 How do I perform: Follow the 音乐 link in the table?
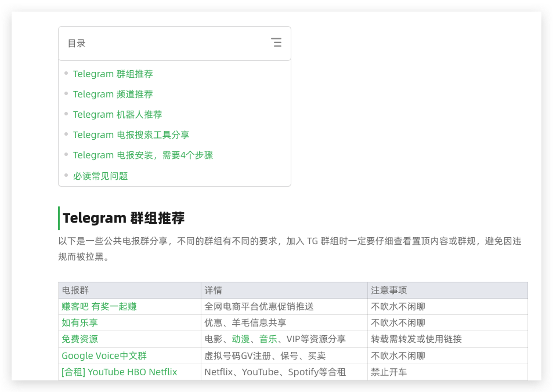268,339
